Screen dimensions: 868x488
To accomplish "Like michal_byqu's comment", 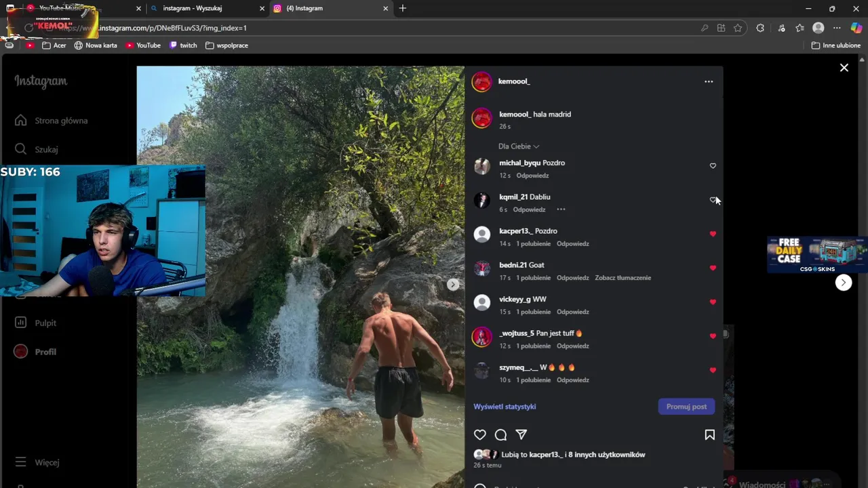I will tap(713, 166).
